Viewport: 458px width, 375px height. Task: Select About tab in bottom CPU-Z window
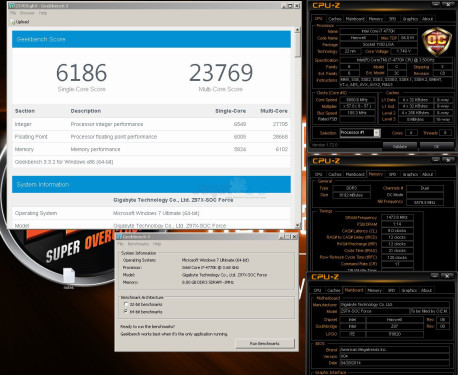click(426, 290)
